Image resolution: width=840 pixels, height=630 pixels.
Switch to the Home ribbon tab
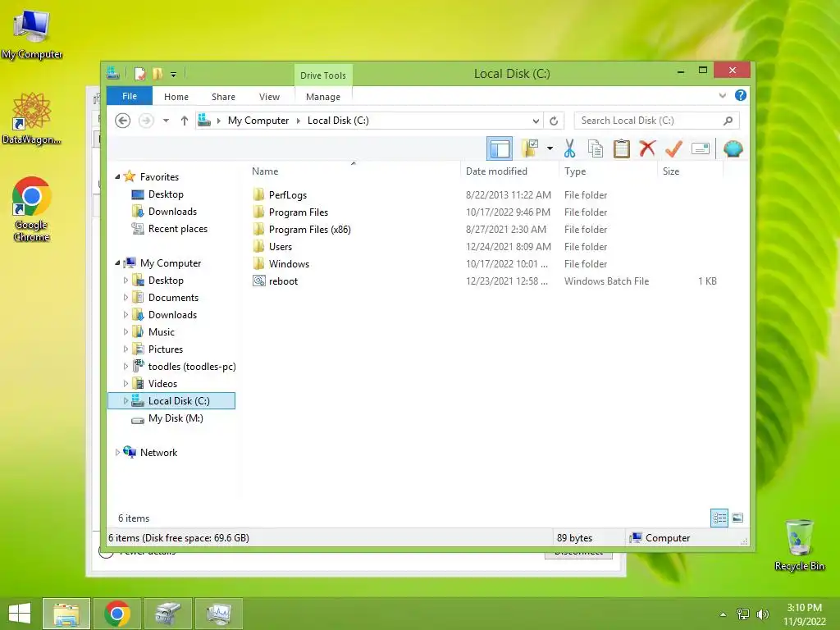coord(176,97)
